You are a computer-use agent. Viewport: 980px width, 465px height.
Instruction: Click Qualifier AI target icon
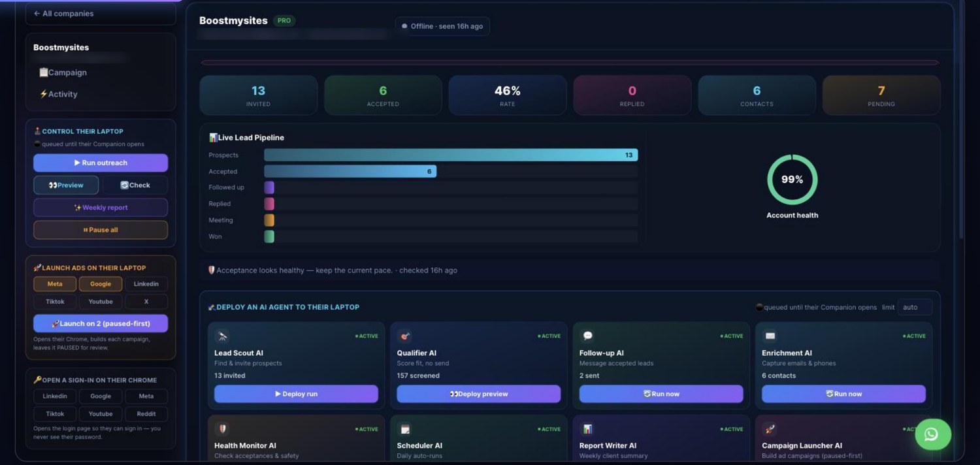pyautogui.click(x=405, y=336)
